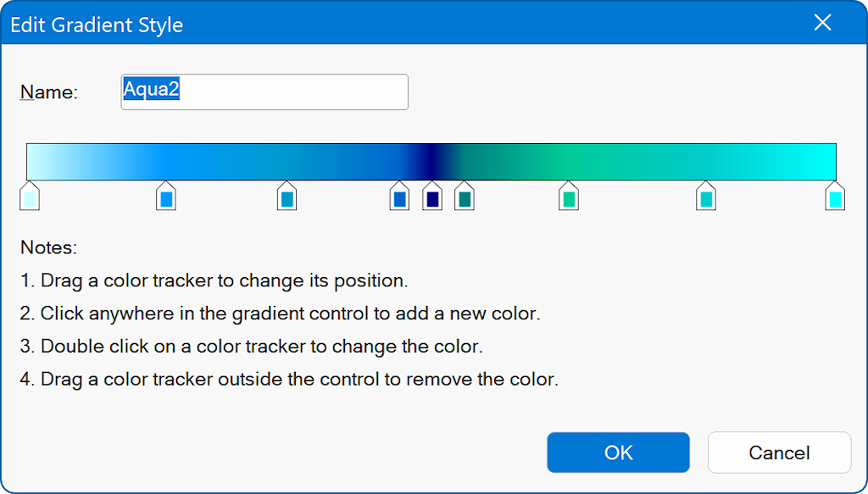Confirm the gradient with OK
Image resolution: width=868 pixels, height=494 pixels.
(618, 452)
